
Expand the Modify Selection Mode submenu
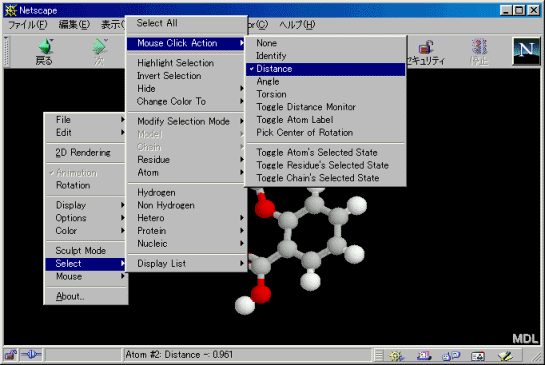186,121
